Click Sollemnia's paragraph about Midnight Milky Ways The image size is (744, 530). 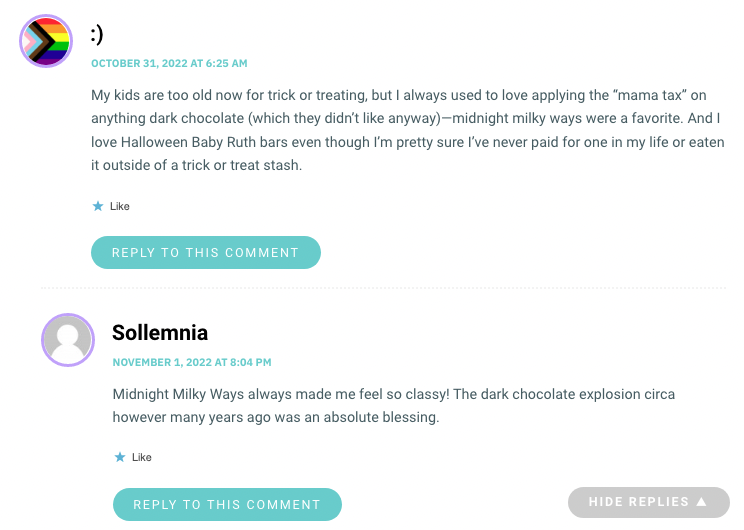click(393, 406)
